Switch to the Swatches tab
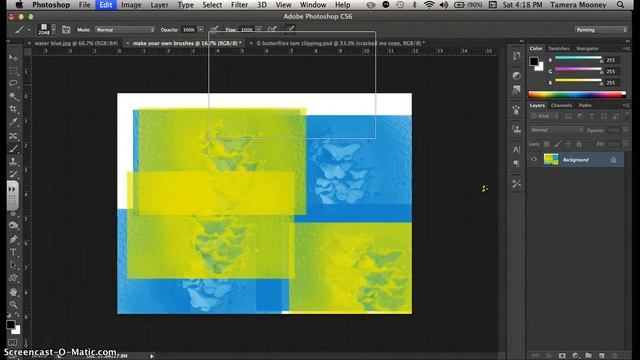The height and width of the screenshot is (360, 640). point(559,49)
